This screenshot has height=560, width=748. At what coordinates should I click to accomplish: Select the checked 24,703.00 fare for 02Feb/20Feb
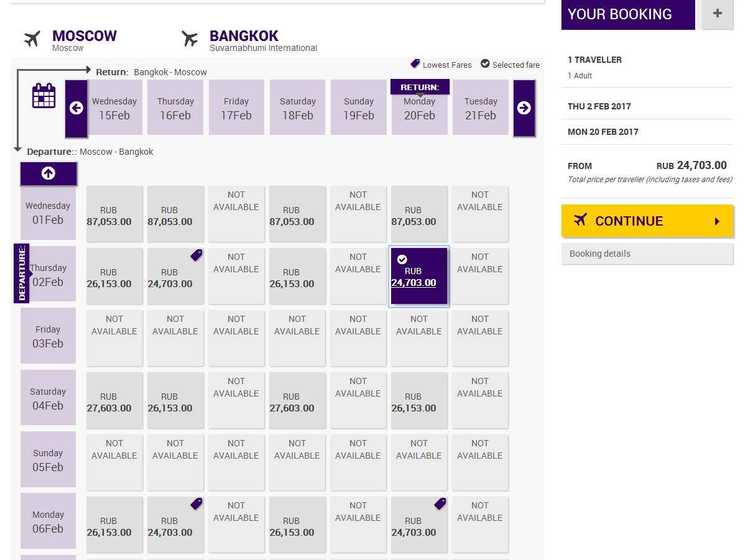coord(419,277)
